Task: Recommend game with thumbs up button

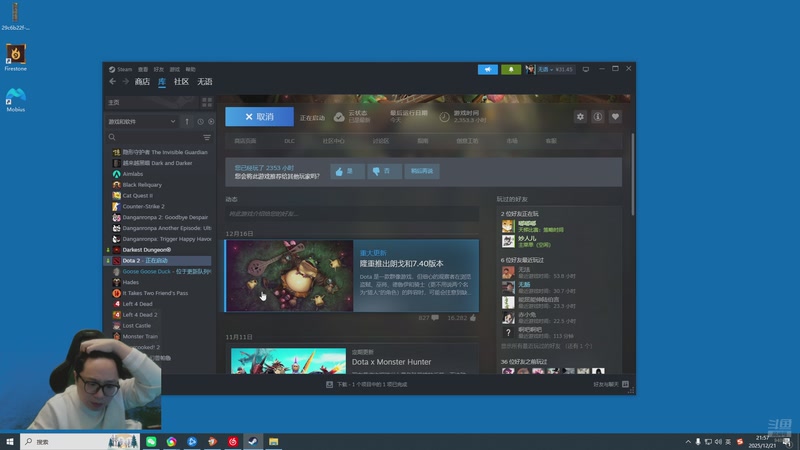Action: [347, 171]
